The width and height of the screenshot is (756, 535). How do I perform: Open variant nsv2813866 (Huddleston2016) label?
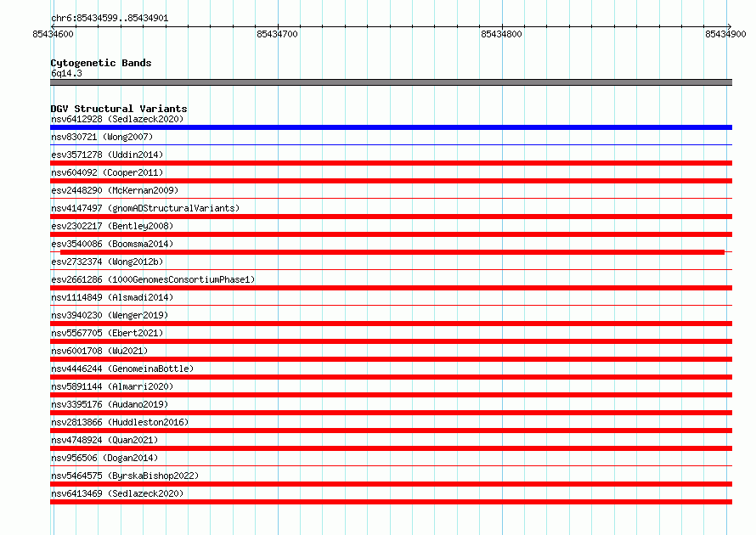[x=120, y=422]
